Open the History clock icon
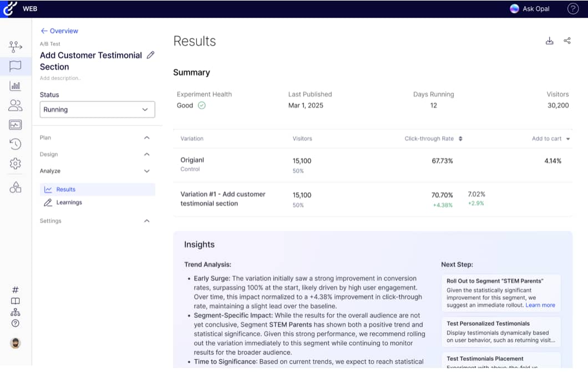 point(15,144)
